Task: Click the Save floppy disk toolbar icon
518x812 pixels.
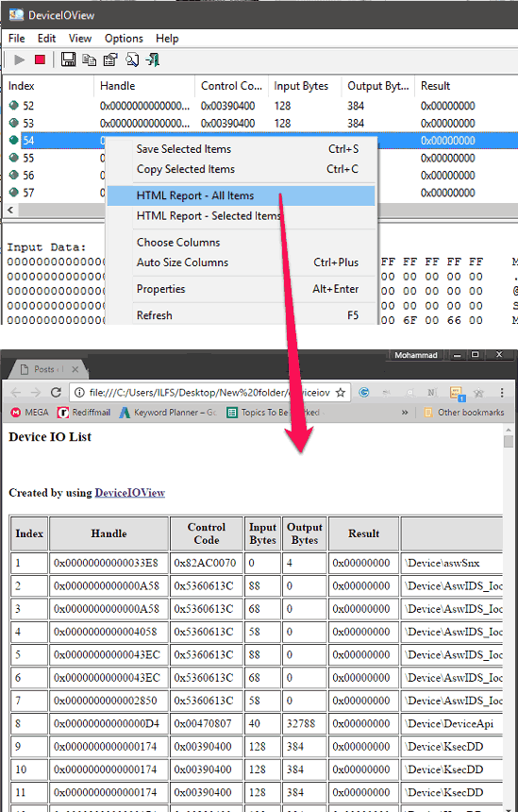Action: [x=68, y=59]
